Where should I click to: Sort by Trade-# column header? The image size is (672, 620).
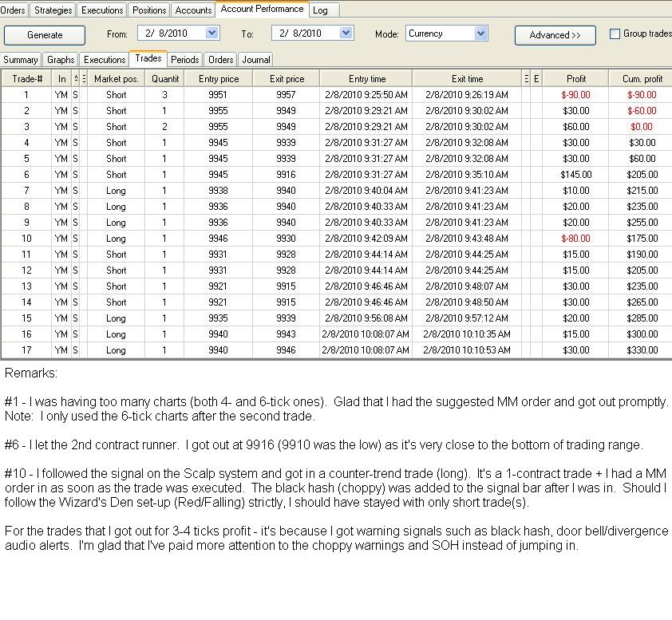coord(26,79)
